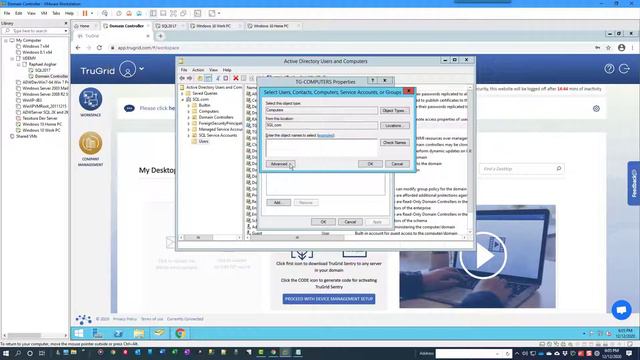Expand SQL Service Accounts in AD tree
Image resolution: width=640 pixels, height=360 pixels.
click(x=189, y=135)
